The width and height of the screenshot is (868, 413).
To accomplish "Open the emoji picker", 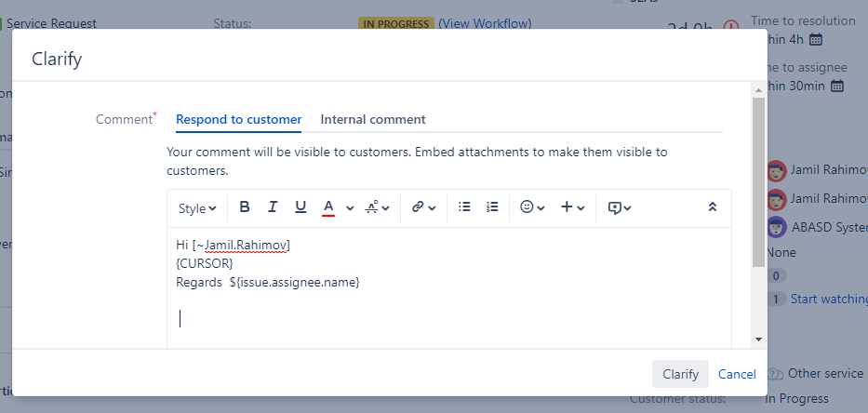I will coord(532,207).
